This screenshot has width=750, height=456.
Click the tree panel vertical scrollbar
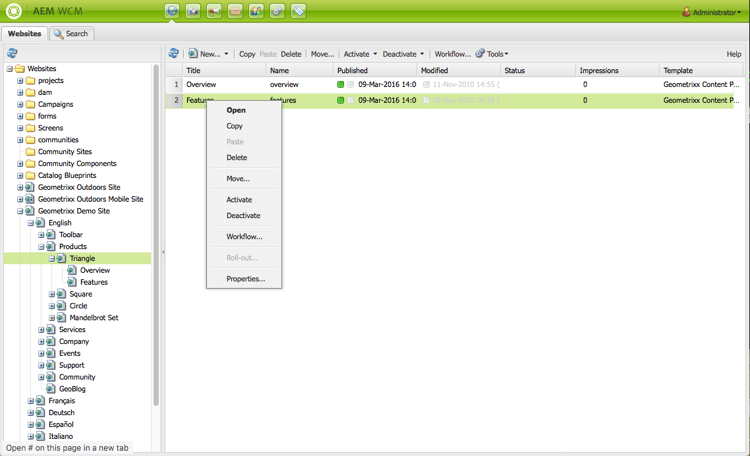click(156, 234)
